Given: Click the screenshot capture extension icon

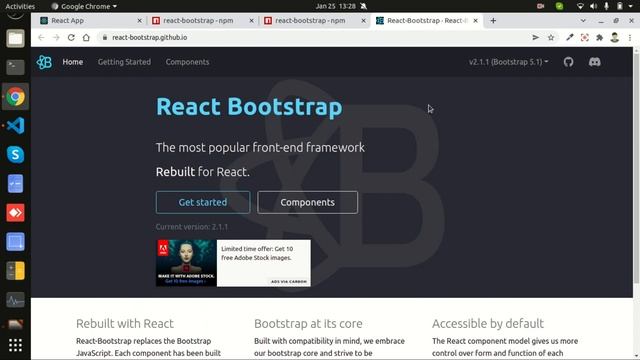Looking at the screenshot, I should (x=584, y=38).
